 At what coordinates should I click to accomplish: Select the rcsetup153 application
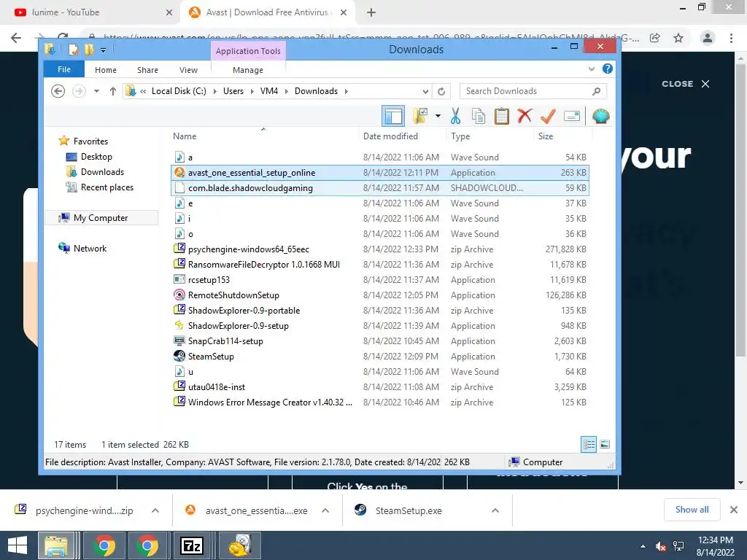pyautogui.click(x=379, y=279)
